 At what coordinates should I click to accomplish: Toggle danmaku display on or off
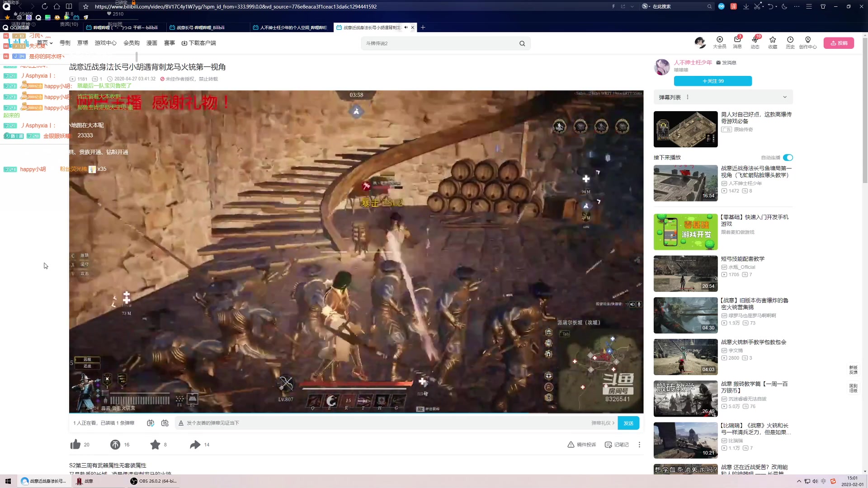(151, 423)
